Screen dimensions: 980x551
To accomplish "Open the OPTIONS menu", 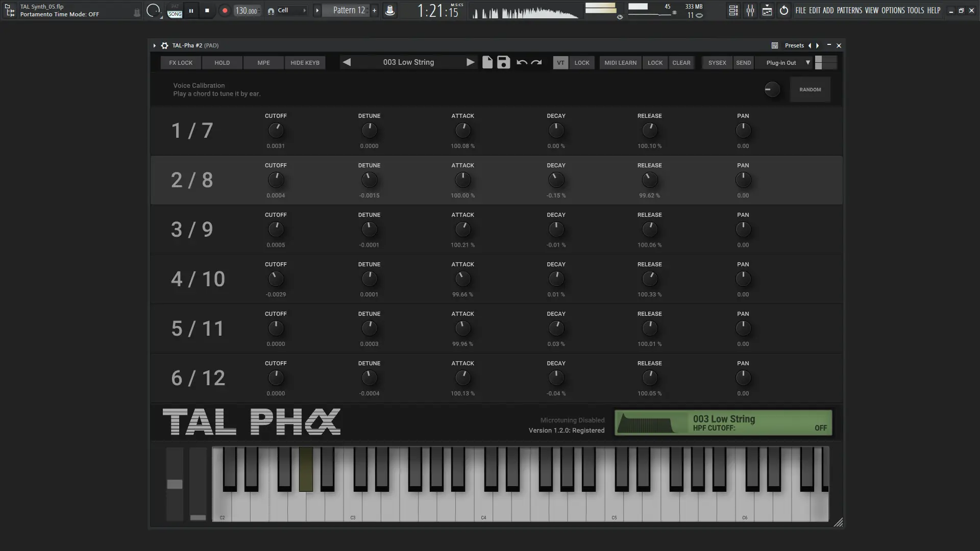I will (x=893, y=10).
